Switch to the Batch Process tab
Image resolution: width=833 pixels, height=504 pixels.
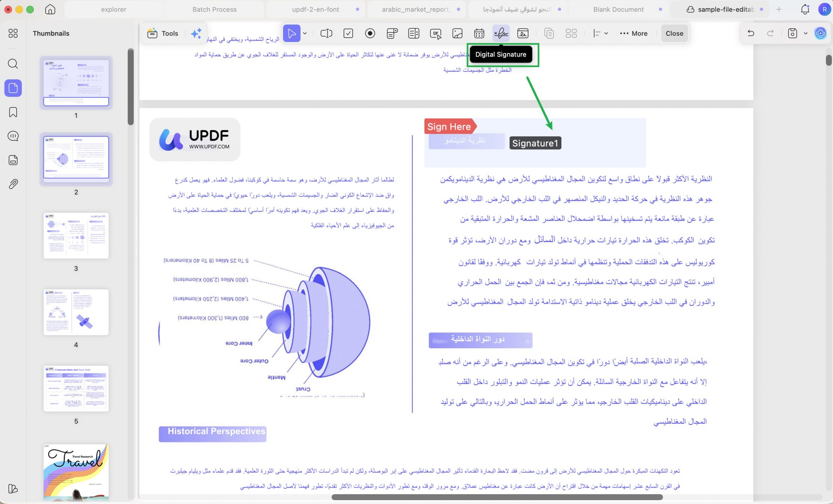click(214, 9)
